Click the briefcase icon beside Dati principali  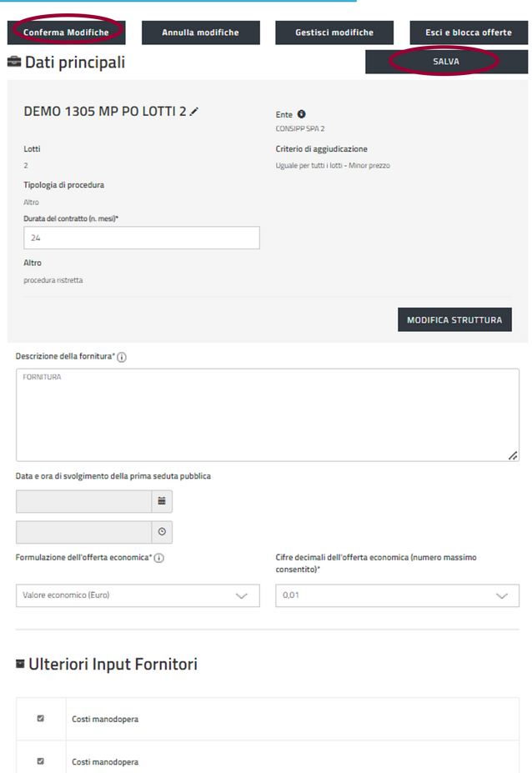pyautogui.click(x=14, y=62)
